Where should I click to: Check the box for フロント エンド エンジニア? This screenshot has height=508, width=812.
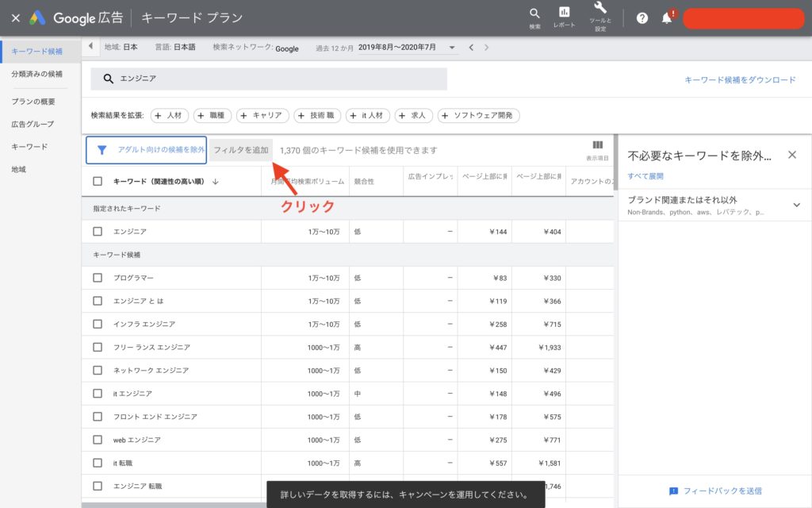click(x=98, y=417)
